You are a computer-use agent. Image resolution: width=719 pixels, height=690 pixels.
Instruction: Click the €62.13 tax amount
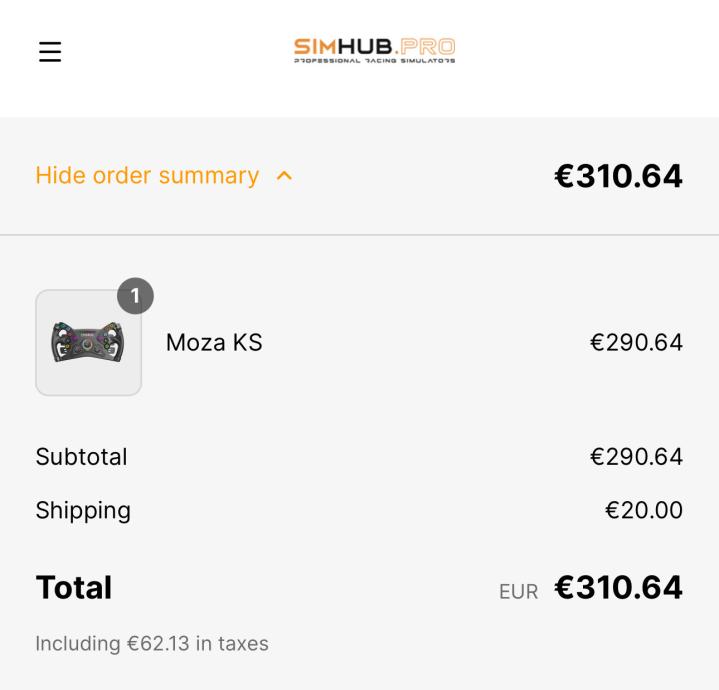coord(158,644)
